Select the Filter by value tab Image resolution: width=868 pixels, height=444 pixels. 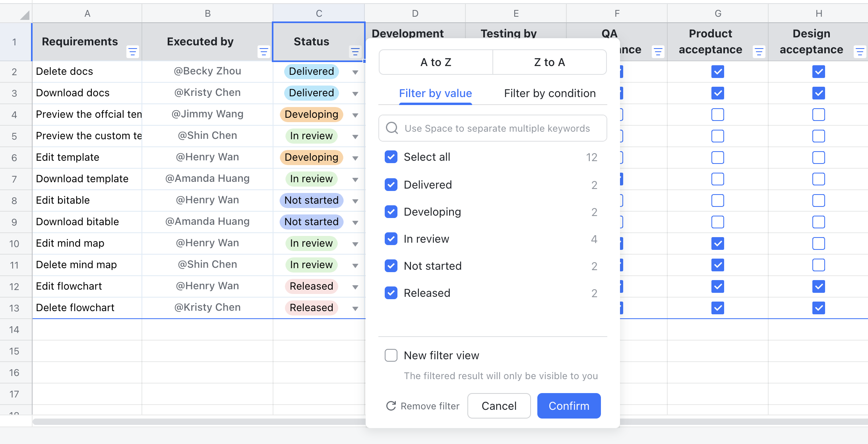pyautogui.click(x=435, y=93)
